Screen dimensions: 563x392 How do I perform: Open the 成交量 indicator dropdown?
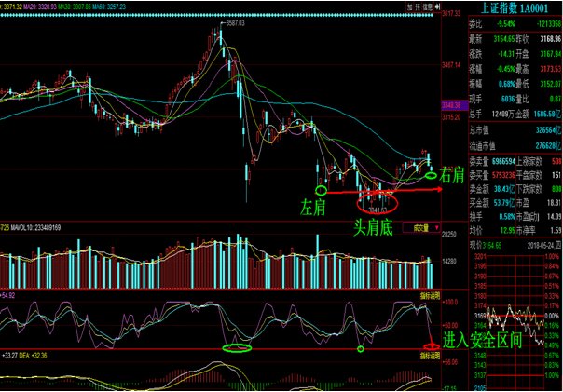coord(421,228)
